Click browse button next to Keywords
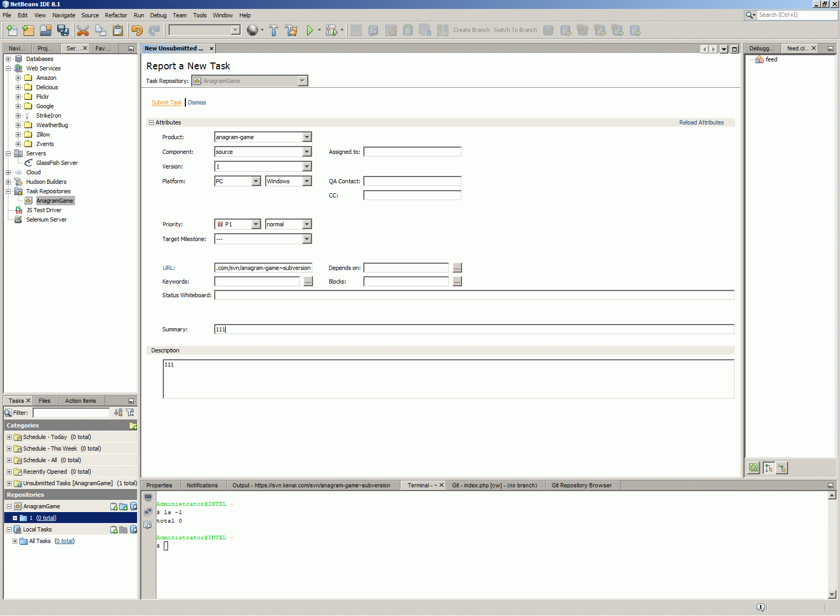This screenshot has width=840, height=616. click(308, 281)
